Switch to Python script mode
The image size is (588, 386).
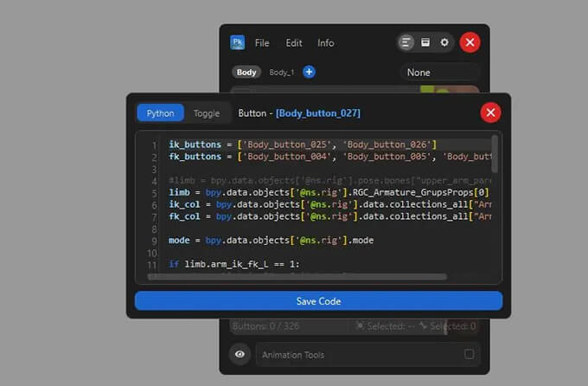pyautogui.click(x=160, y=113)
